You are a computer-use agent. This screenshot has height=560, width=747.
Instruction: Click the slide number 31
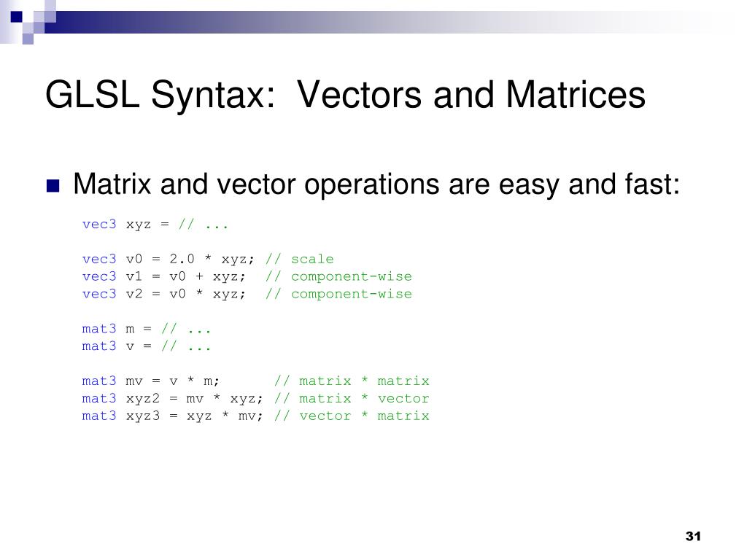(693, 536)
